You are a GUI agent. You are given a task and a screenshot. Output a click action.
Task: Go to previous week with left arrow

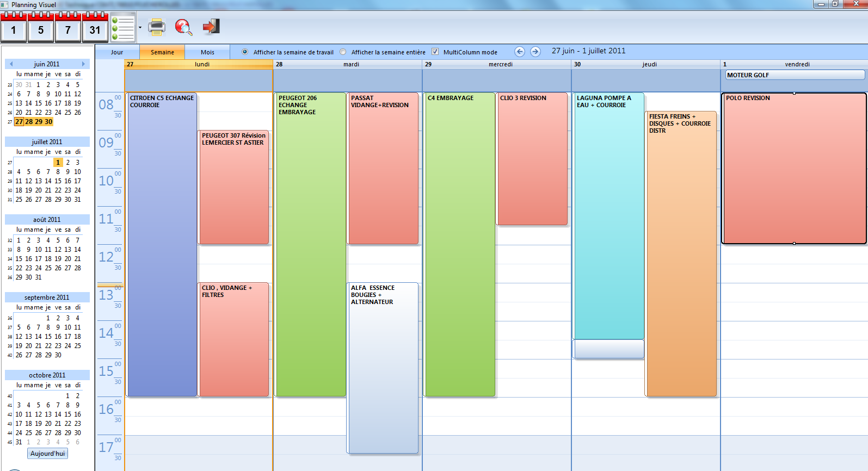pos(520,52)
